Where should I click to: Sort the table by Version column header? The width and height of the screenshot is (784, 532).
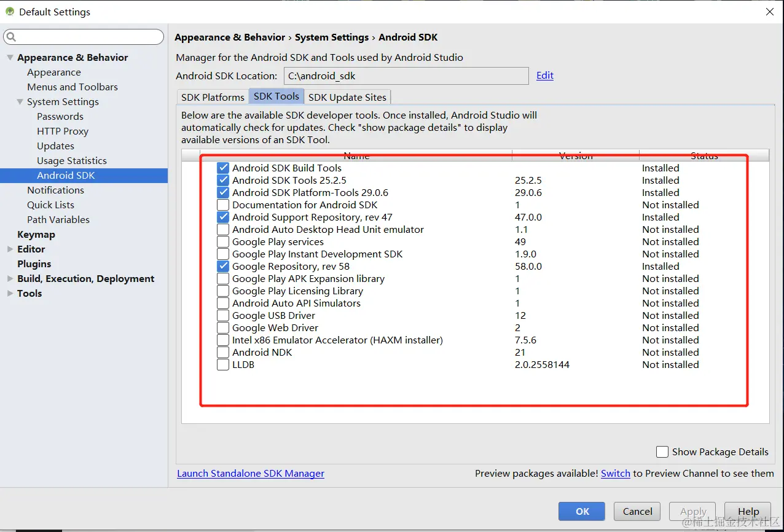576,155
